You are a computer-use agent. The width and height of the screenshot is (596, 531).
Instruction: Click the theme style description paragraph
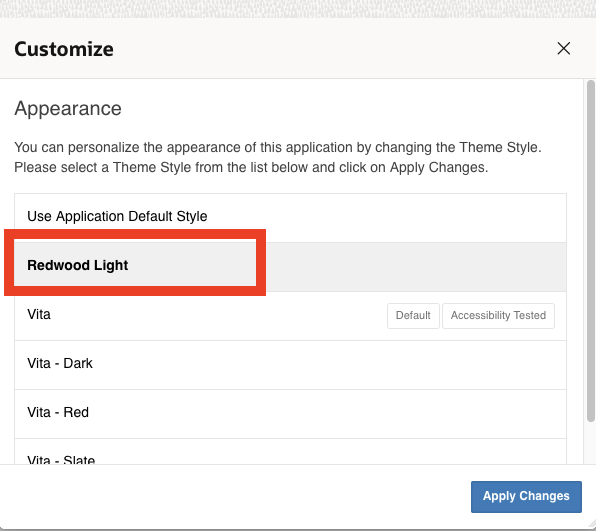(277, 157)
